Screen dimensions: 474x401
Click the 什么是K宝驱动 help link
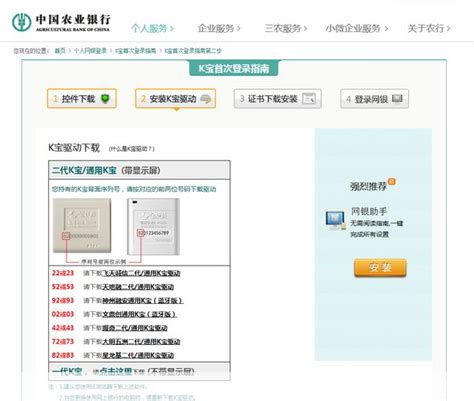click(132, 149)
